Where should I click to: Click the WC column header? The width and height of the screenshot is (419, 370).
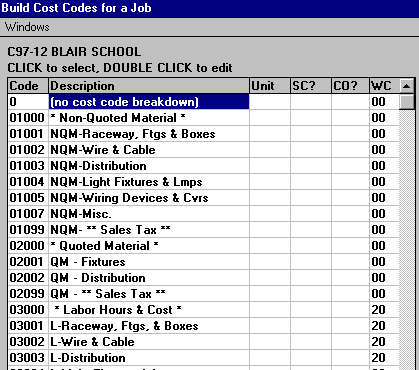(x=384, y=86)
